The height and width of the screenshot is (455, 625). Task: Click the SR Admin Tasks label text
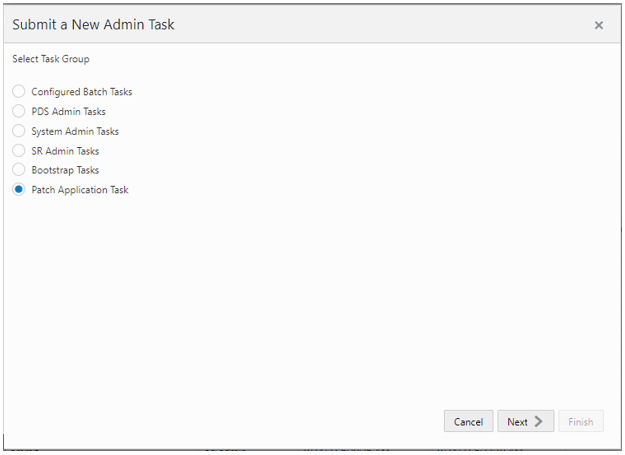(65, 150)
